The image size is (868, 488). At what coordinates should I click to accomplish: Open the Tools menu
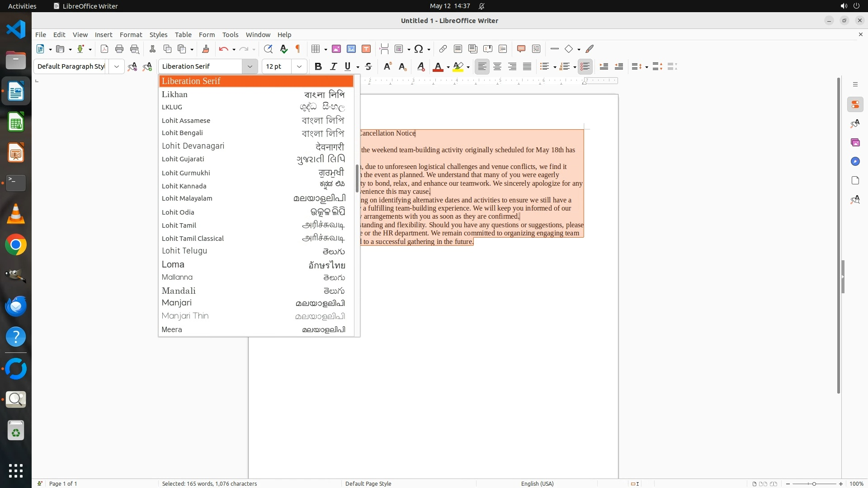[x=230, y=34]
